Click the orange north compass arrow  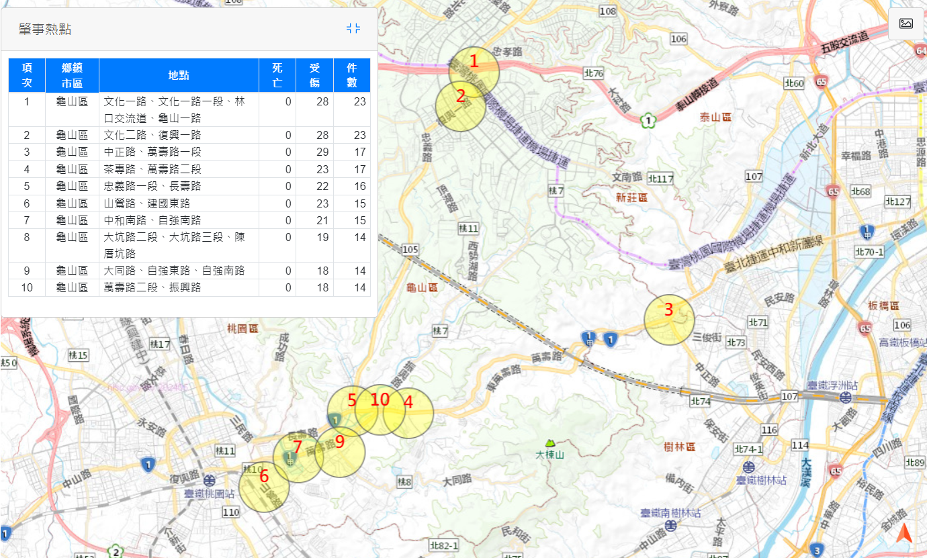(x=904, y=533)
